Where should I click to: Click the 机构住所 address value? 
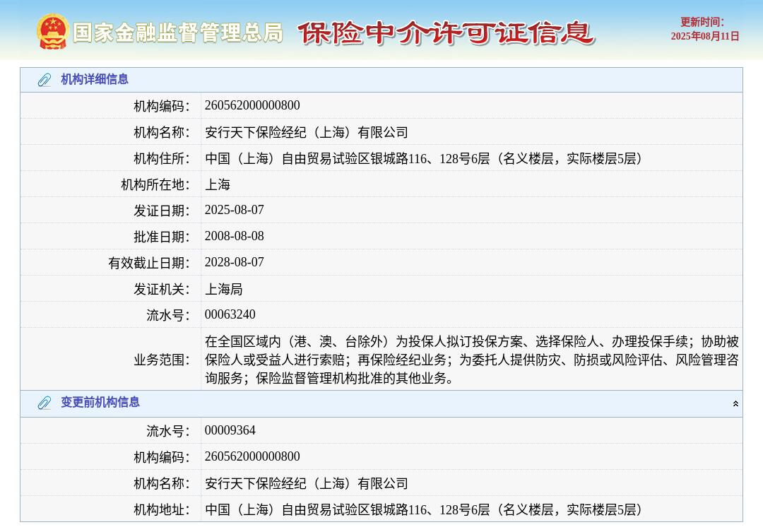tap(424, 158)
